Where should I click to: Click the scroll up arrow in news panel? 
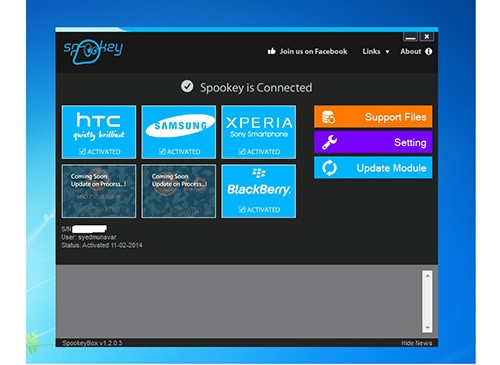click(427, 276)
